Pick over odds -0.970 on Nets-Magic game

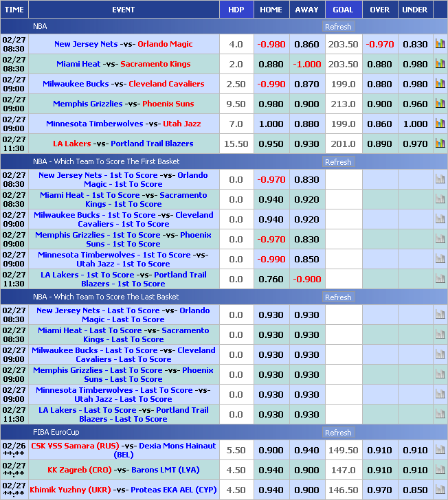[x=379, y=44]
